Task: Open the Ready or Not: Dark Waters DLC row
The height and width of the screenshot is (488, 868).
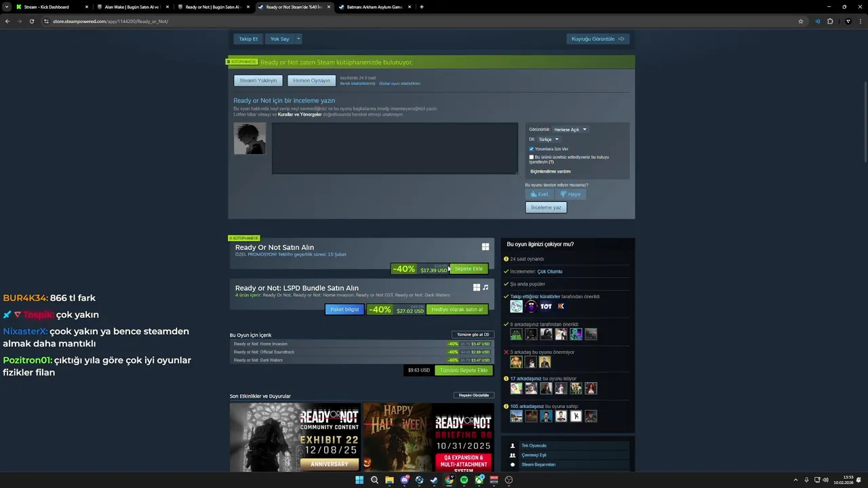Action: (x=361, y=360)
